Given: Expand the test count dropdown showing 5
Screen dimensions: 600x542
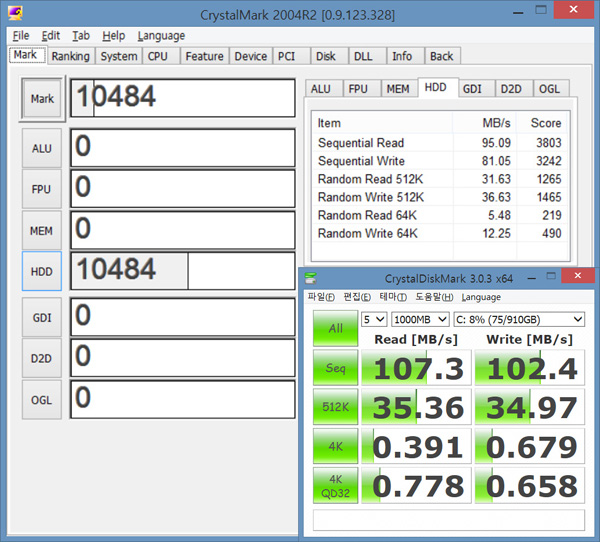Looking at the screenshot, I should (x=374, y=319).
